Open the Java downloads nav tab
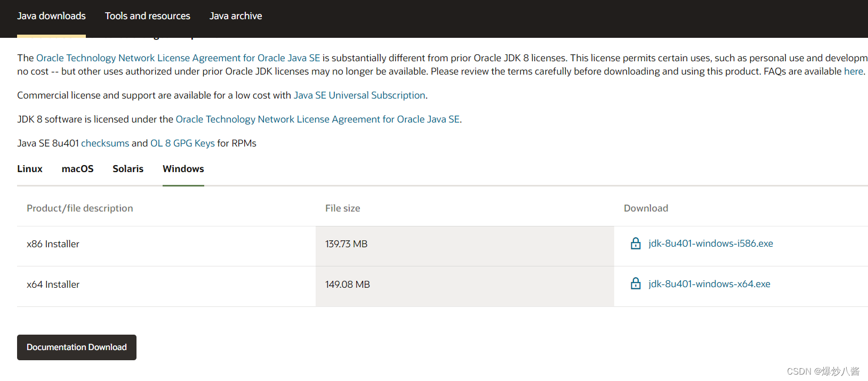Viewport: 868px width, 381px height. pos(51,16)
